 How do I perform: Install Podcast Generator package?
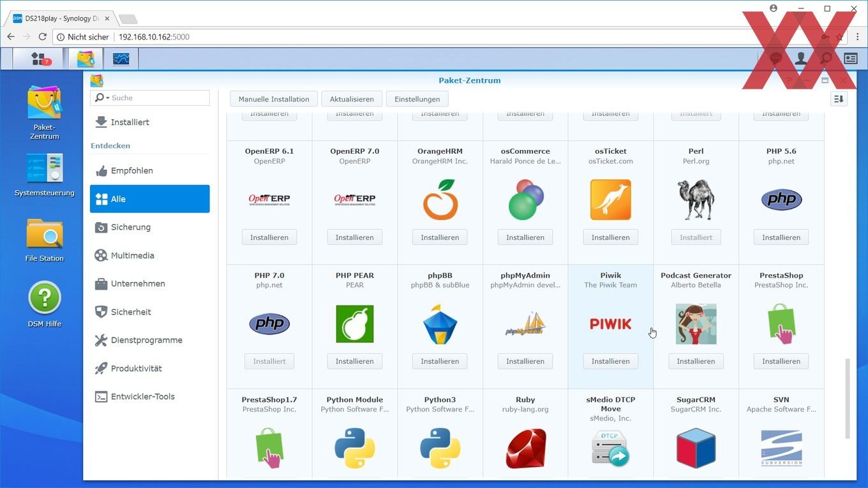696,361
